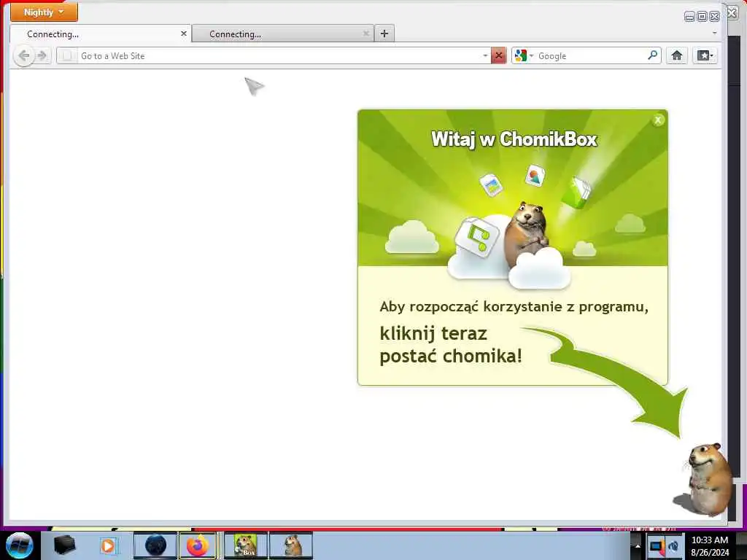747x560 pixels.
Task: Open the orange media player taskbar icon
Action: [109, 545]
